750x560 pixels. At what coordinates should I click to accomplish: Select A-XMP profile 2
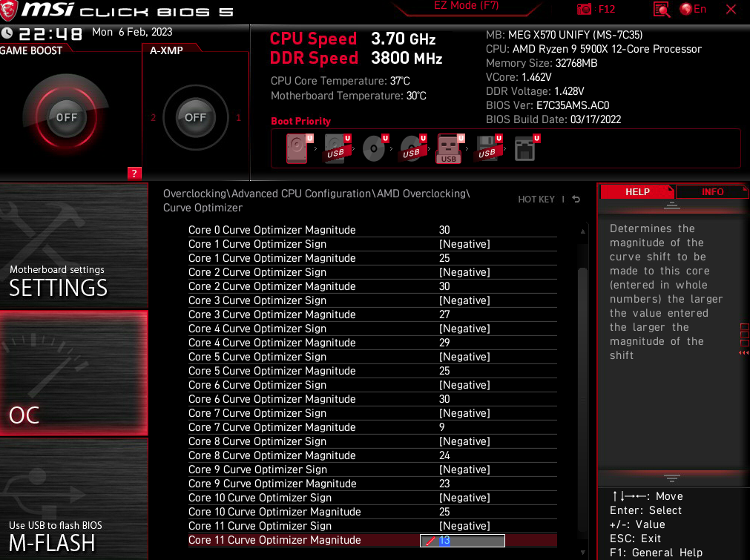153,117
